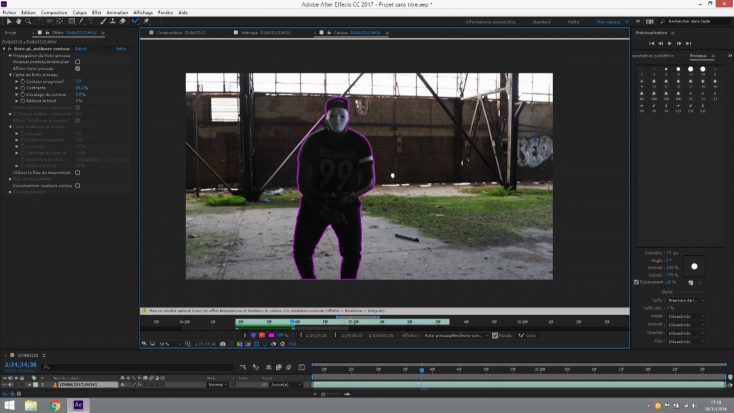The height and width of the screenshot is (413, 734).
Task: Open the Animation menu
Action: (117, 13)
